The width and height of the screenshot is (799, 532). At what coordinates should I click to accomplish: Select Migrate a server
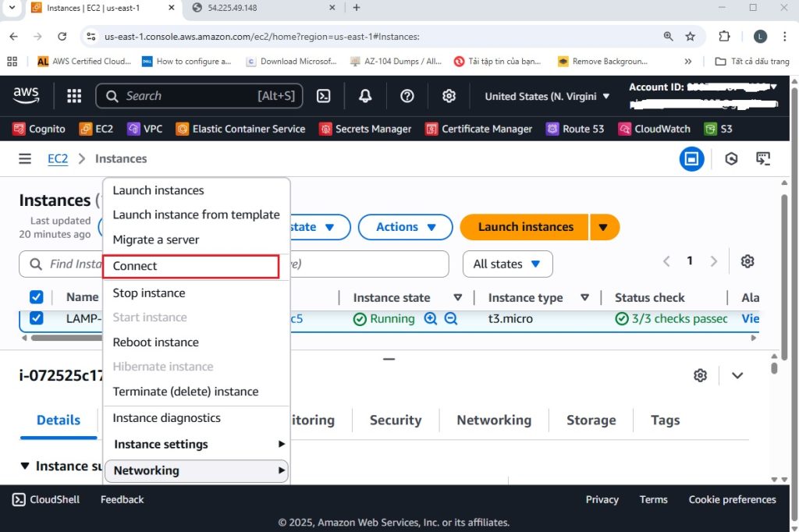tap(156, 240)
